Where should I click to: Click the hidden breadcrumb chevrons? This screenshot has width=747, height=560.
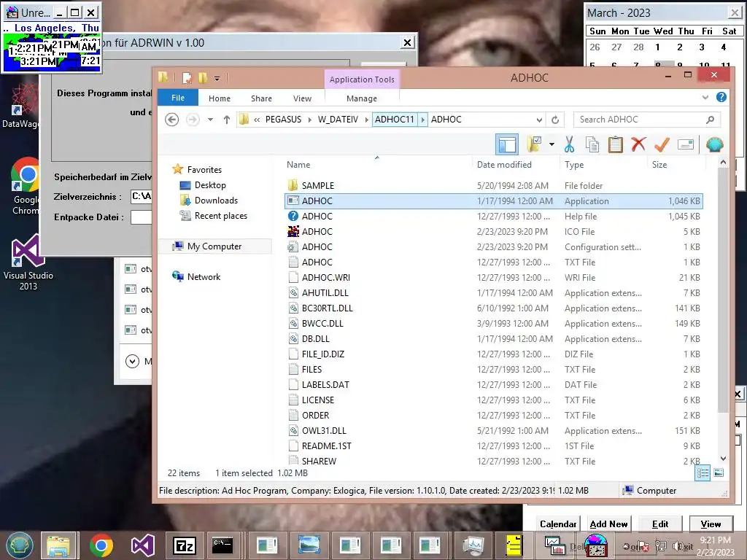point(257,120)
